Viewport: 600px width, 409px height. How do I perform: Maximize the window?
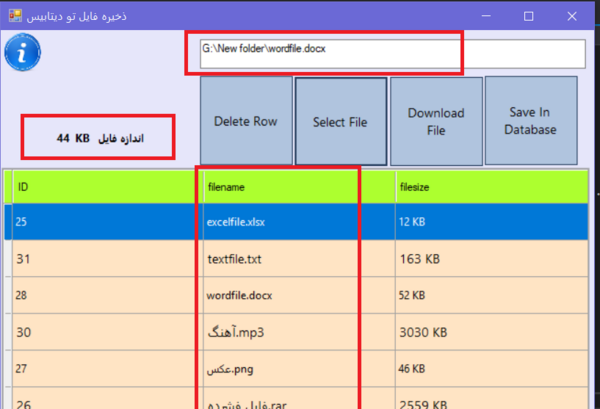(528, 16)
